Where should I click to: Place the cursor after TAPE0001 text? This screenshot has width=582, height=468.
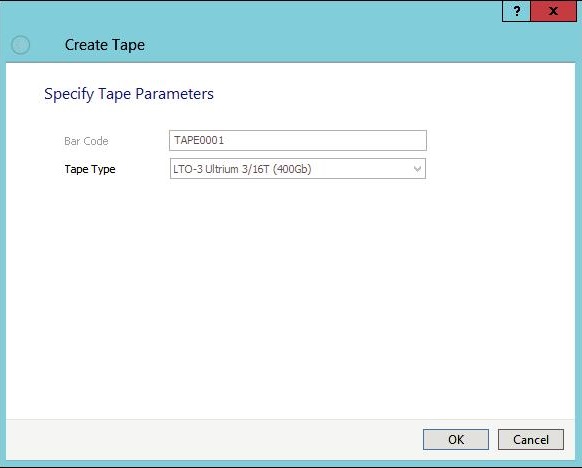(x=225, y=140)
